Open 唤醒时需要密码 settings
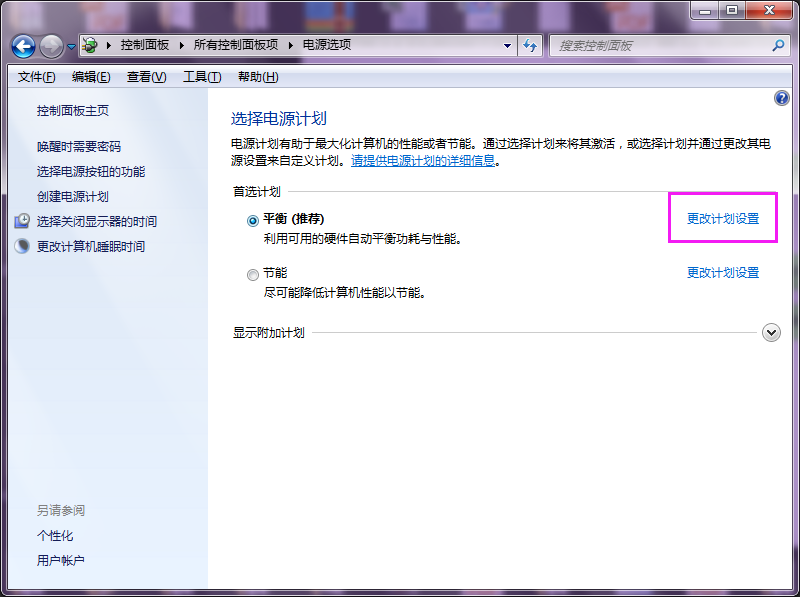 click(x=79, y=147)
